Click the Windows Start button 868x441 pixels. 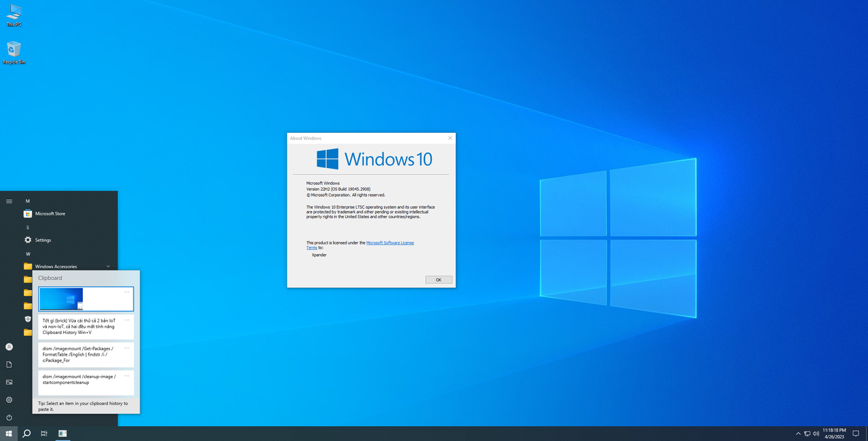tap(9, 434)
